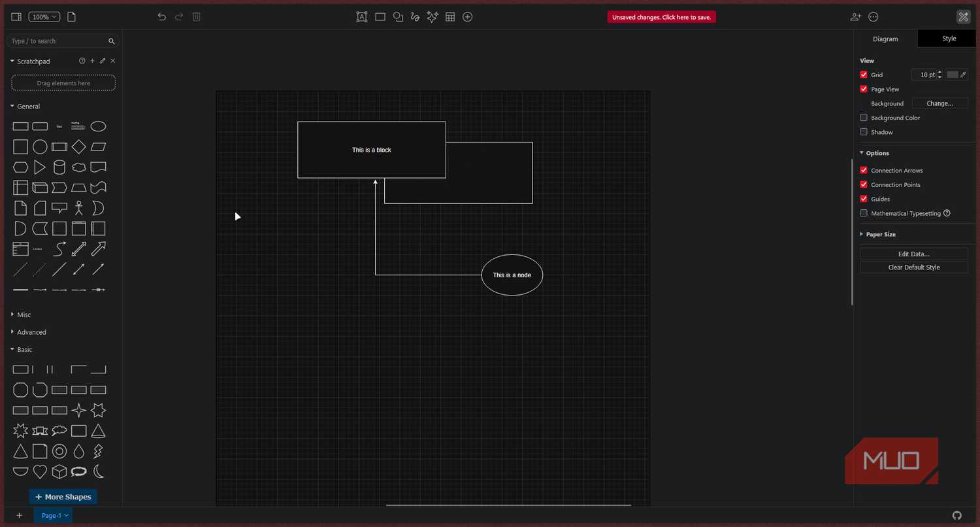Pick the Cylinder shape in General

[59, 167]
